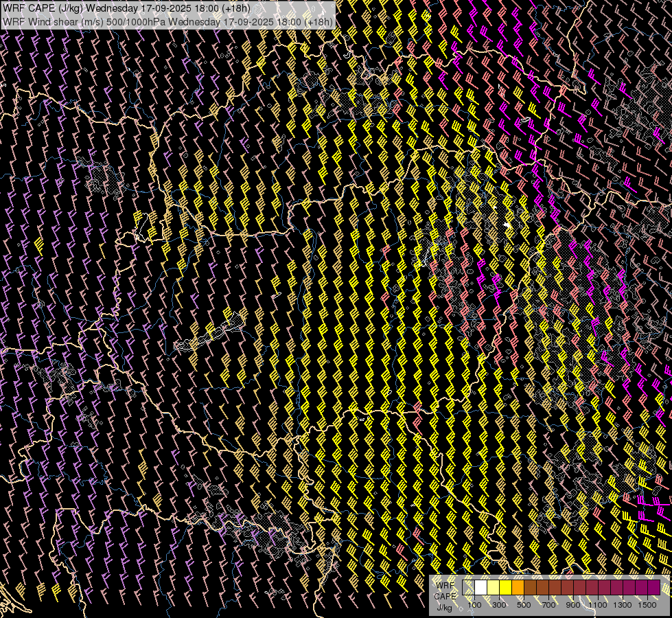
Task: Select the white legend color swatch
Action: [x=481, y=587]
